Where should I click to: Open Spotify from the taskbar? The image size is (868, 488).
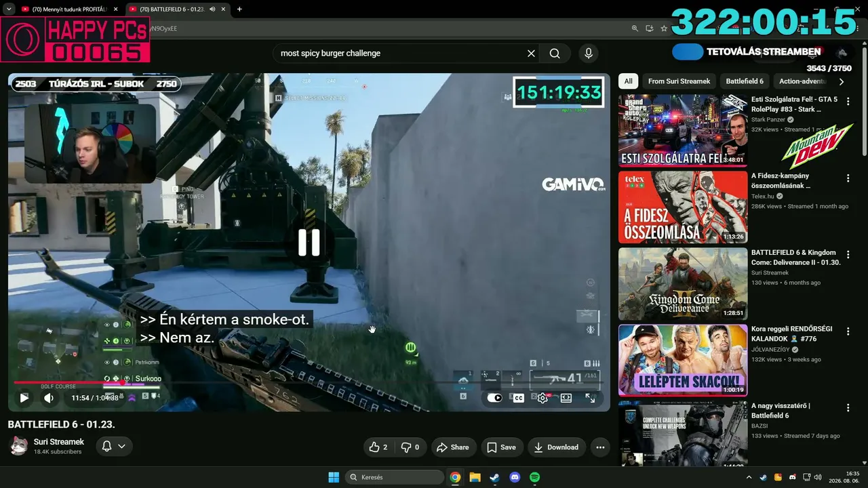coord(534,477)
